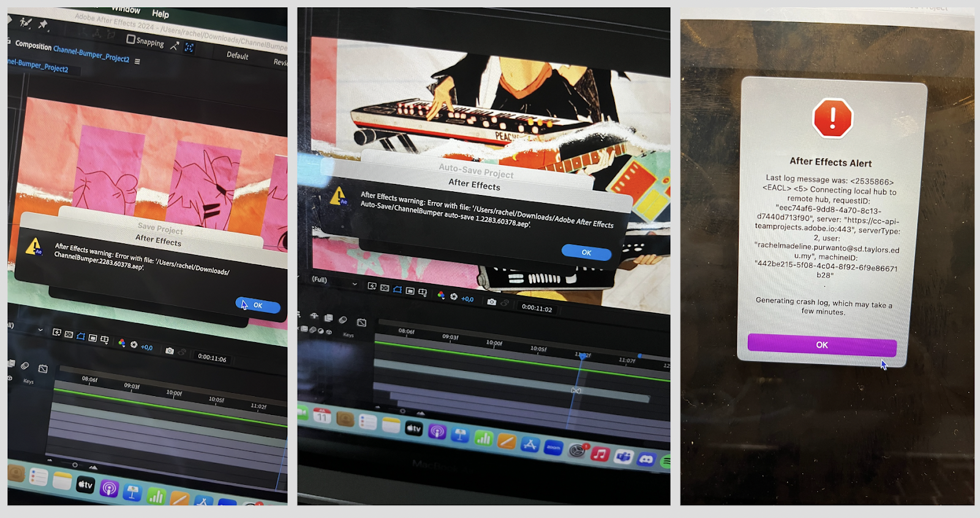The width and height of the screenshot is (980, 518).
Task: Open the RGB channel menu in 0:00:11:02 viewer
Action: [x=441, y=295]
